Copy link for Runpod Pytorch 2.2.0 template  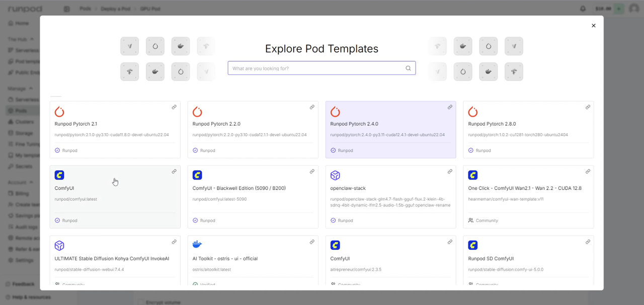[x=312, y=107]
